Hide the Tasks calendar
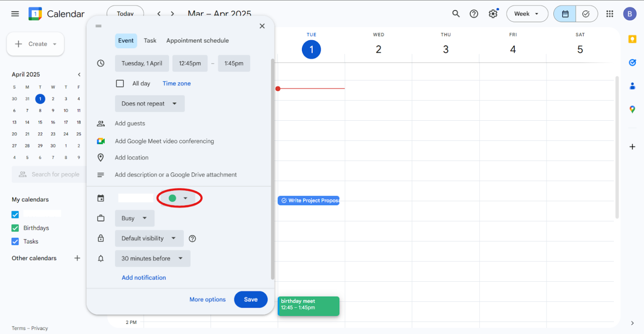The image size is (644, 334). coord(15,241)
